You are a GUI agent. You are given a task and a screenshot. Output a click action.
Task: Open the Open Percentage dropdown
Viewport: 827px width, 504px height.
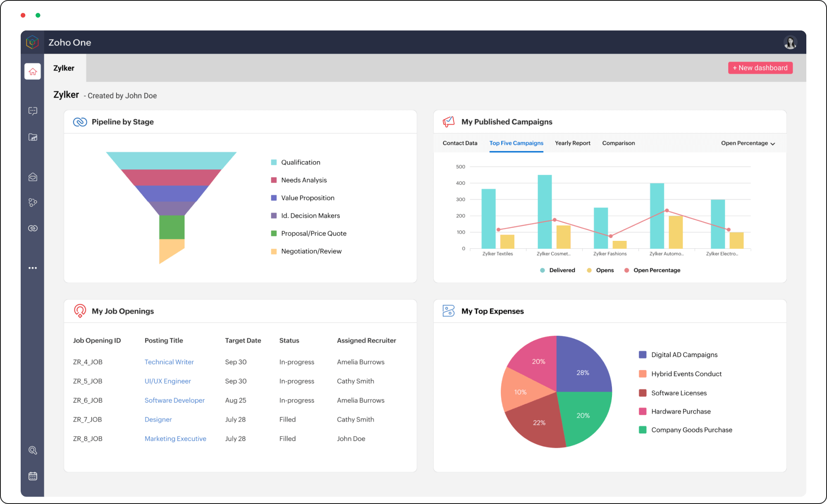pos(748,143)
